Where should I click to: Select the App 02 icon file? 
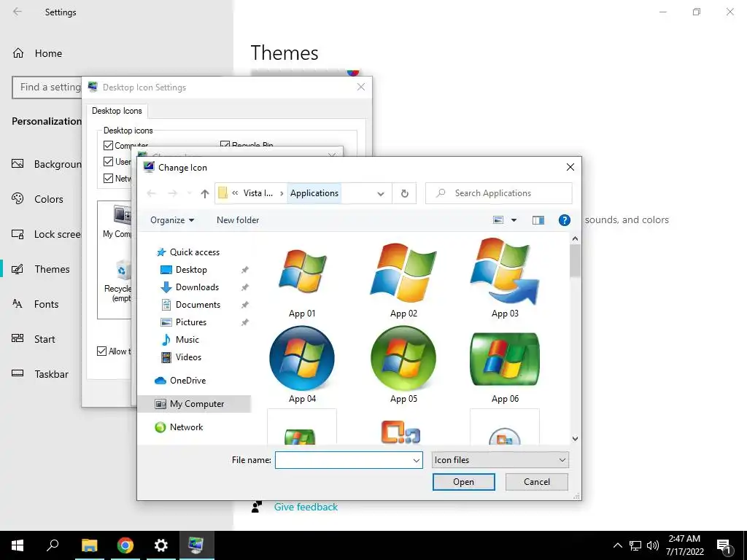pyautogui.click(x=403, y=273)
